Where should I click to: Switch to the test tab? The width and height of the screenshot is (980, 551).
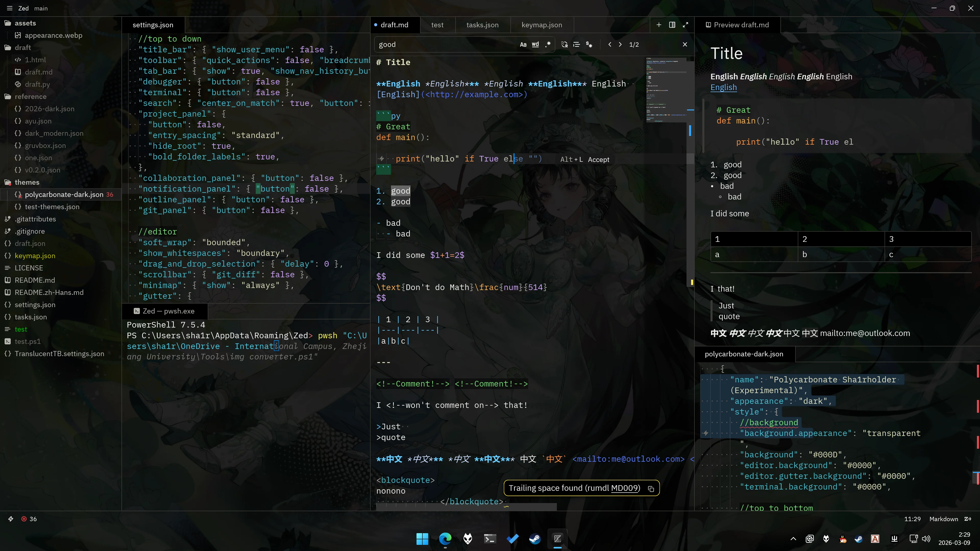pyautogui.click(x=437, y=25)
